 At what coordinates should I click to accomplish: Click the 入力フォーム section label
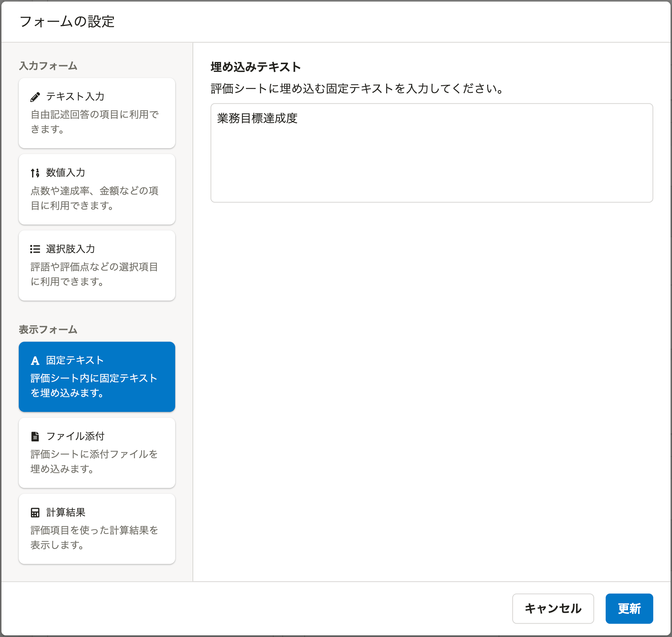pyautogui.click(x=48, y=66)
